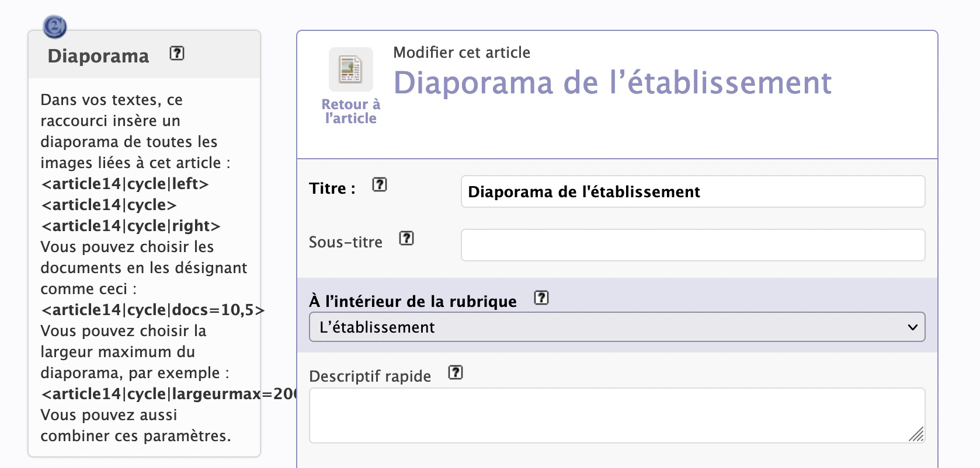Image resolution: width=980 pixels, height=468 pixels.
Task: Open help icon beside the Diaporama heading
Action: tap(176, 54)
